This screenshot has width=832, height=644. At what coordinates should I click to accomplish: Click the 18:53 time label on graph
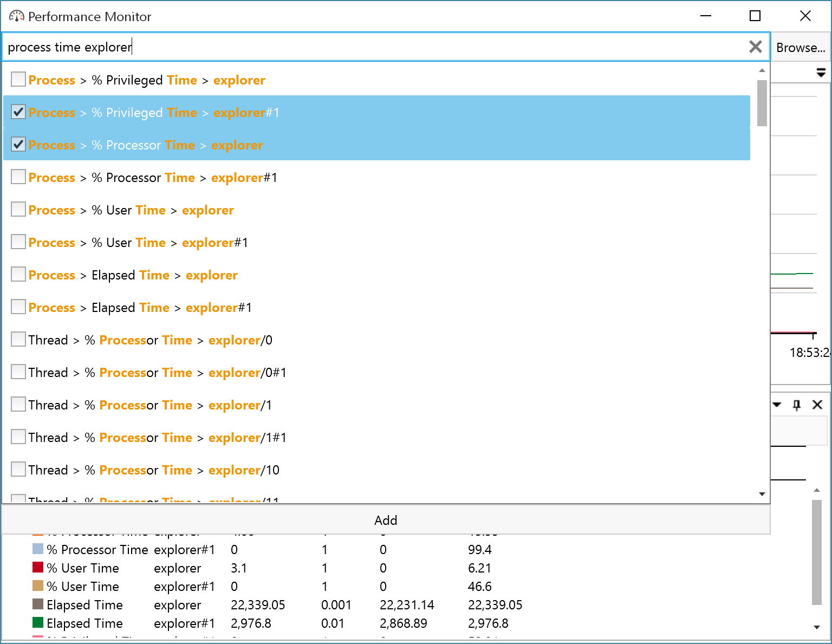[x=810, y=353]
